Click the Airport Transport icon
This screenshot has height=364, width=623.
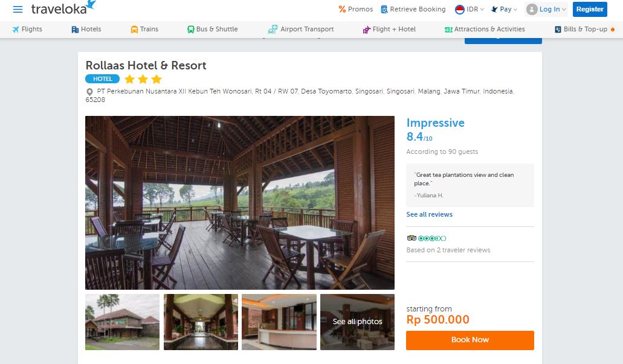[x=273, y=29]
